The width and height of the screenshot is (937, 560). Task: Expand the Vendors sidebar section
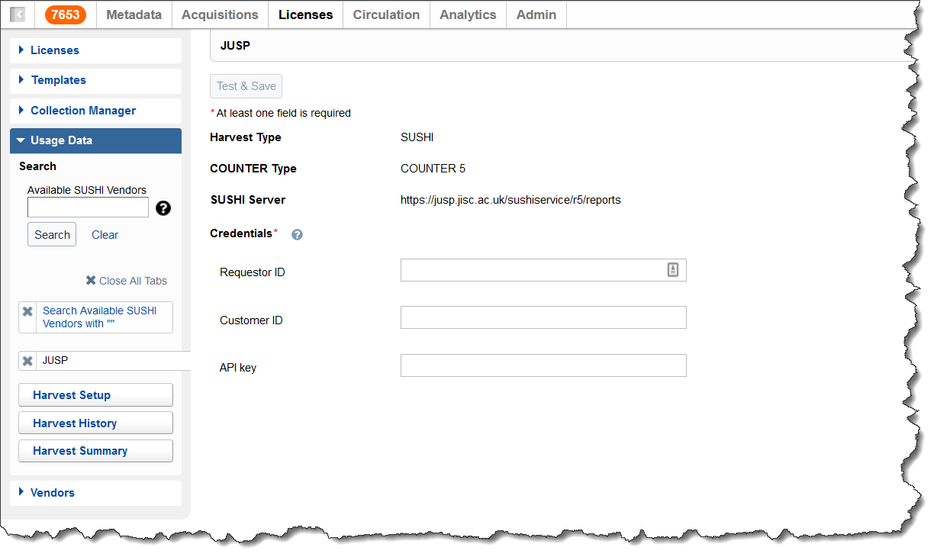point(95,493)
